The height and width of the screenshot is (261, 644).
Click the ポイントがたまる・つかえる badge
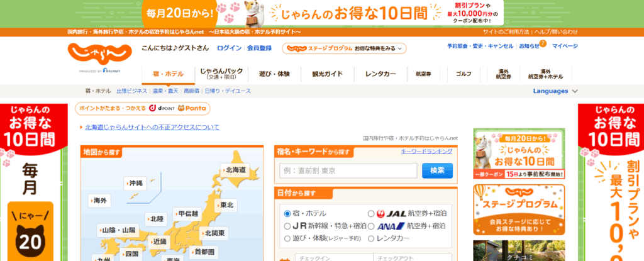click(x=143, y=109)
